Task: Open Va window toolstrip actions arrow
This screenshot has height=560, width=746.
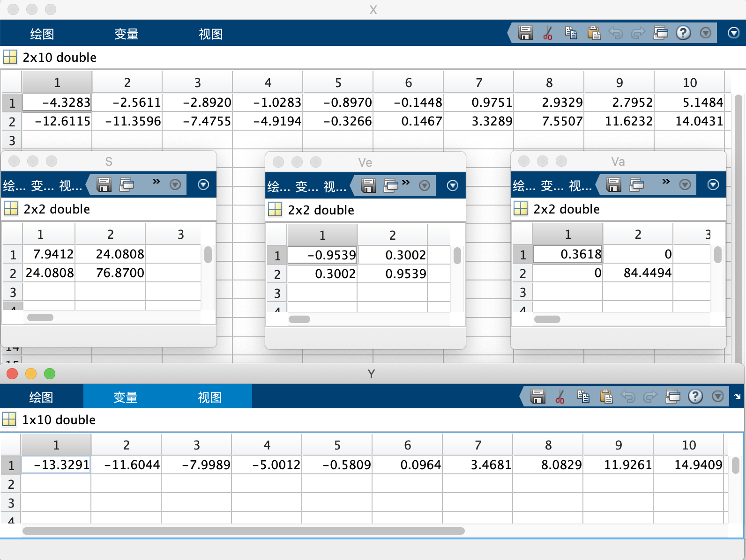Action: click(713, 184)
